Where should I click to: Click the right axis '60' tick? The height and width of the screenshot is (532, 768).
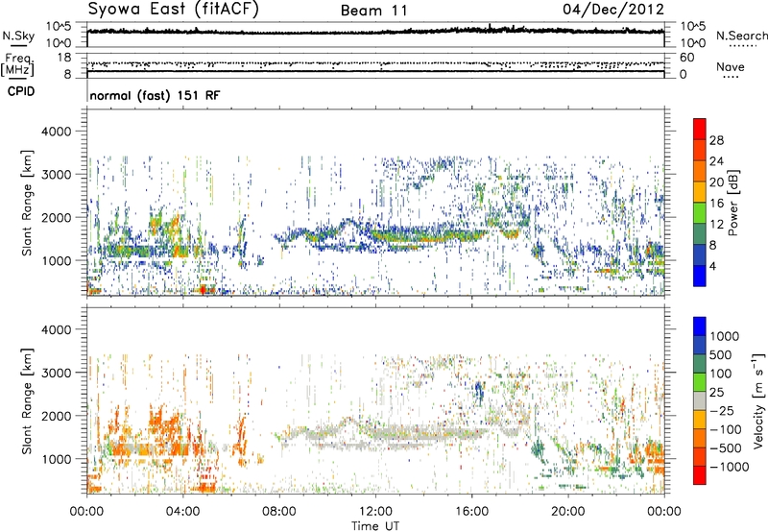coord(687,58)
